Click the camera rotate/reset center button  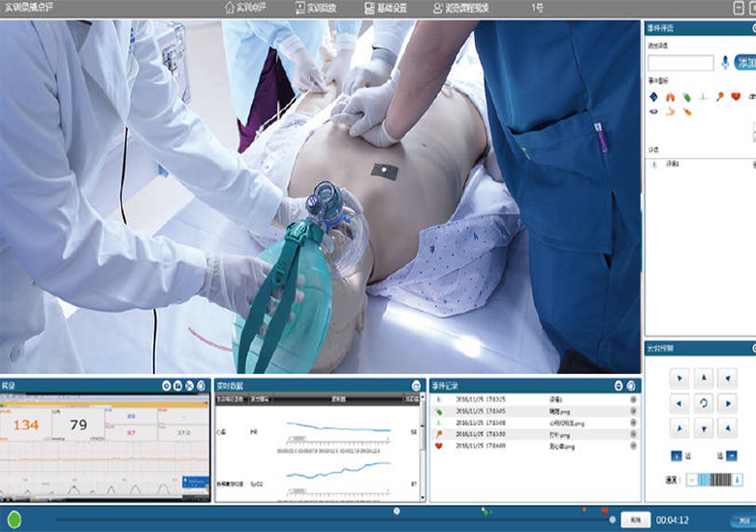tap(704, 403)
